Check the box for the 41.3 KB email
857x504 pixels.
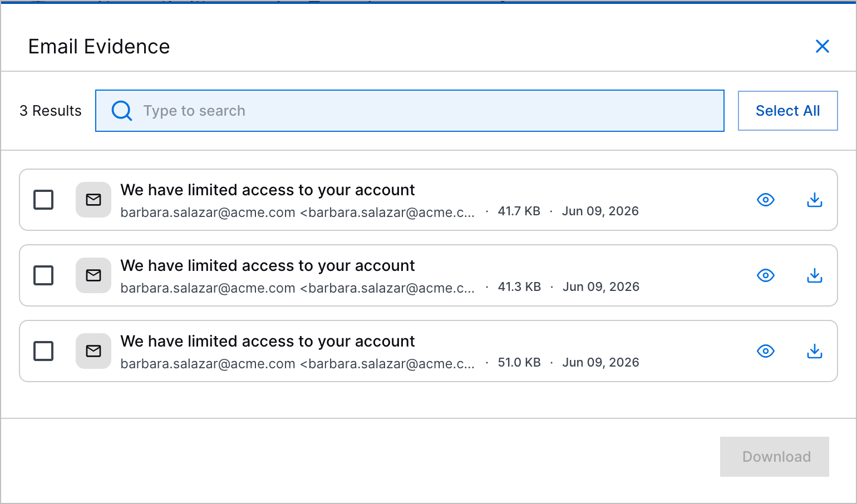click(x=43, y=275)
